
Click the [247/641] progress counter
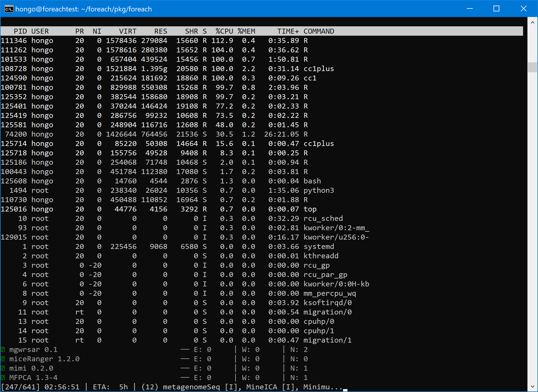click(x=20, y=387)
